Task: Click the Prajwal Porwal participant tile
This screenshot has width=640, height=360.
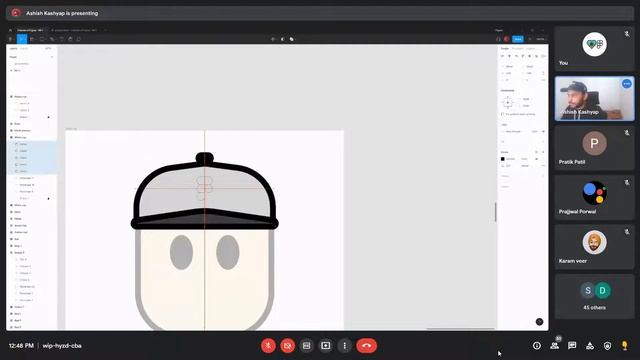Action: tap(594, 197)
